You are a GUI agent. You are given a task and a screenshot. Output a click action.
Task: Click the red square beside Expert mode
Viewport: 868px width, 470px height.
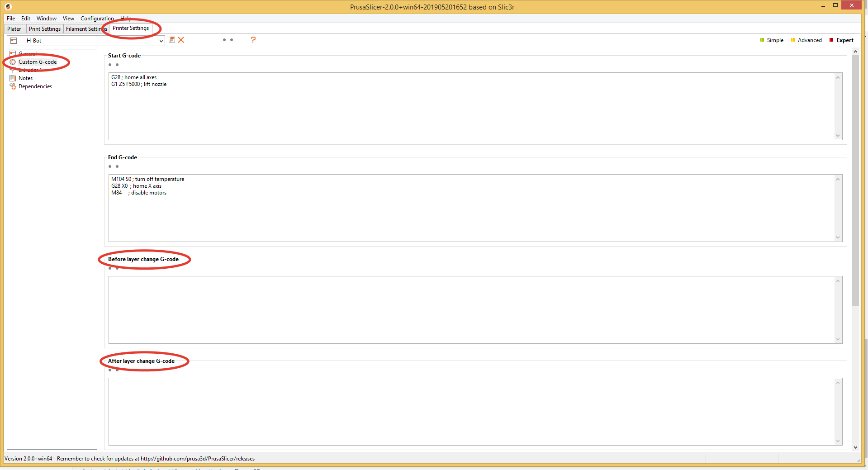[831, 40]
